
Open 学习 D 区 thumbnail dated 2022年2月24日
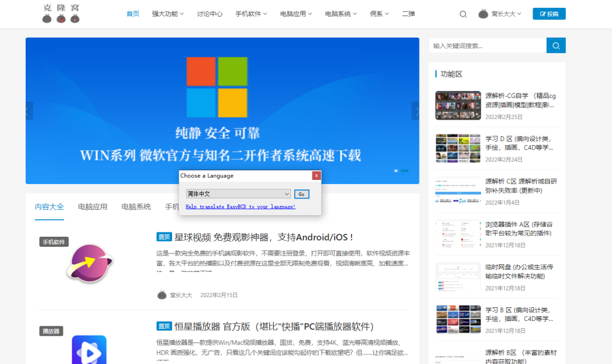click(458, 148)
